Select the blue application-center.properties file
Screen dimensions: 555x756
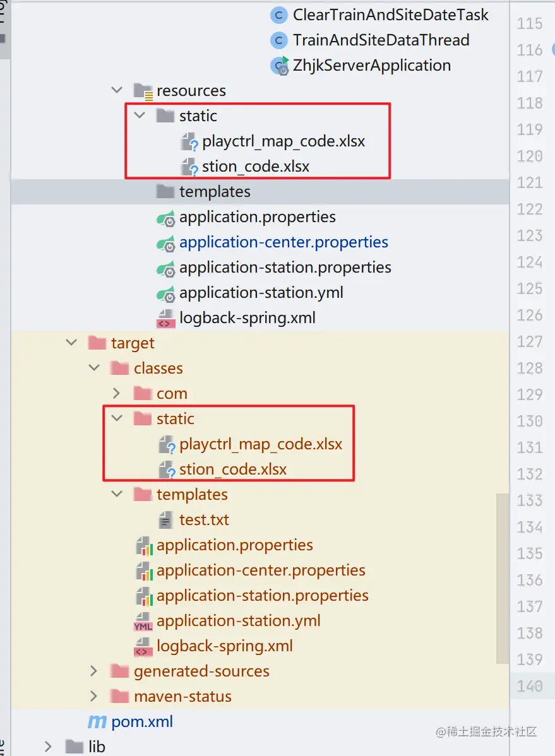pyautogui.click(x=283, y=242)
